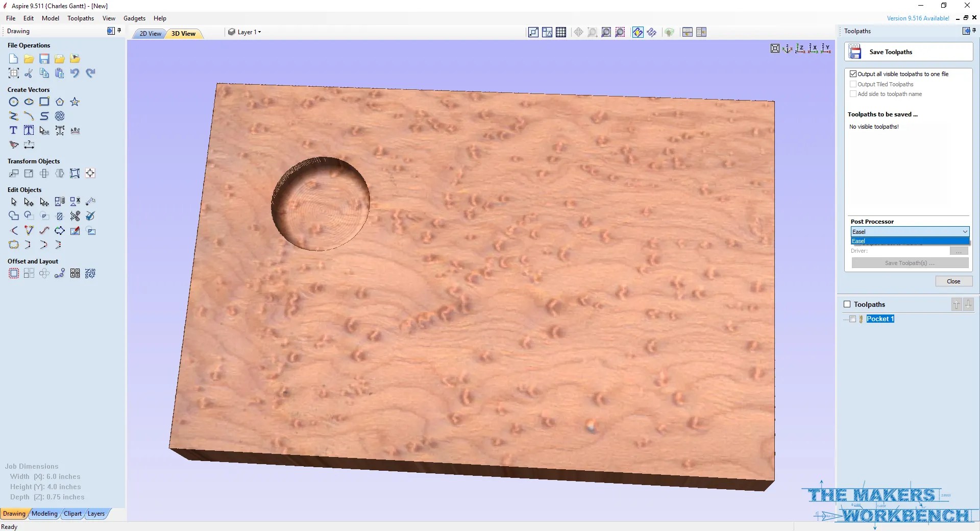Select the Offset Vectors tool

pyautogui.click(x=13, y=274)
